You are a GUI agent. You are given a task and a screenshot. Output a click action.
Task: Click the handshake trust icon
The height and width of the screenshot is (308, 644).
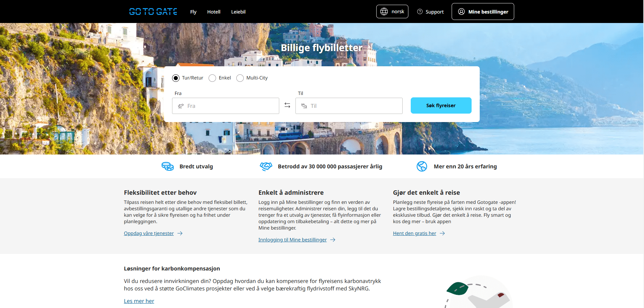266,166
